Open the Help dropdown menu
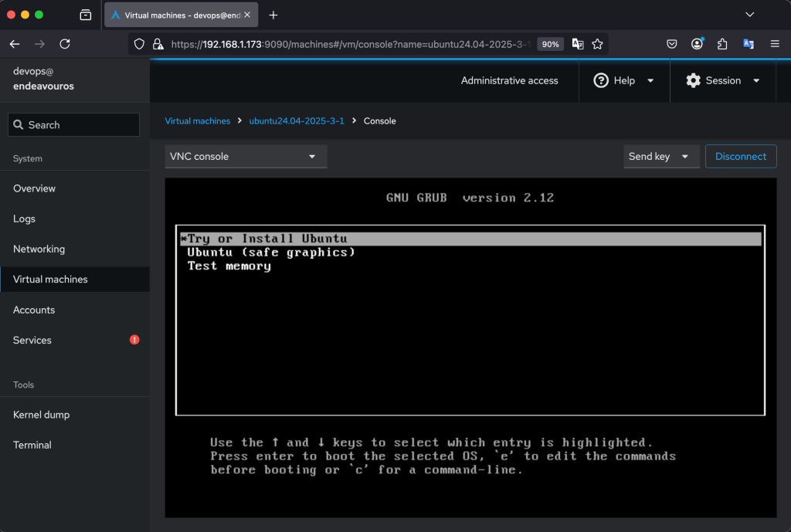 (x=623, y=80)
